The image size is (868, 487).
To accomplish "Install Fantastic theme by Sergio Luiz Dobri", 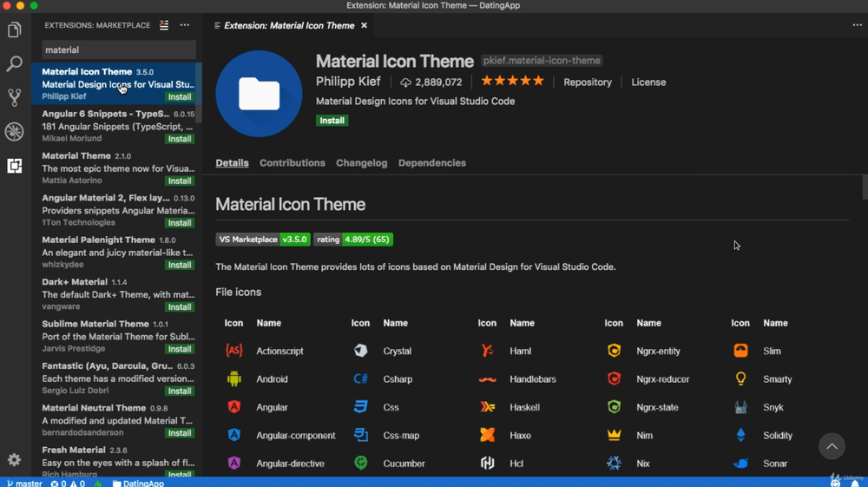I will point(180,392).
